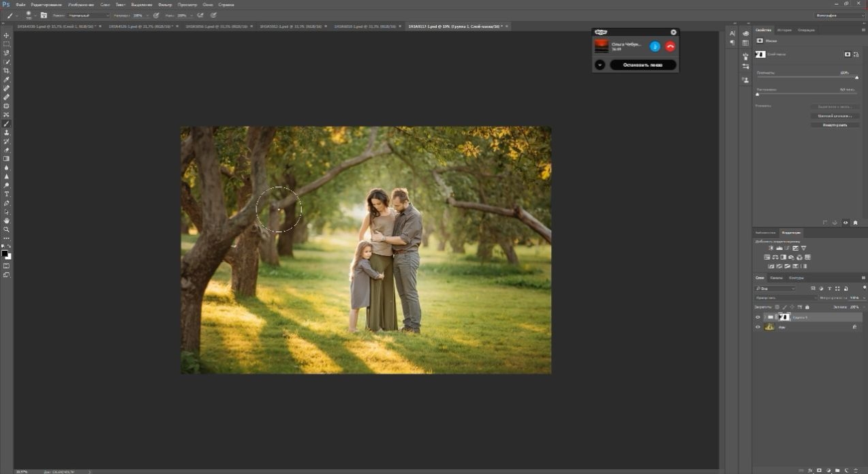The height and width of the screenshot is (474, 868).
Task: Select the Hand tool
Action: [x=6, y=221]
